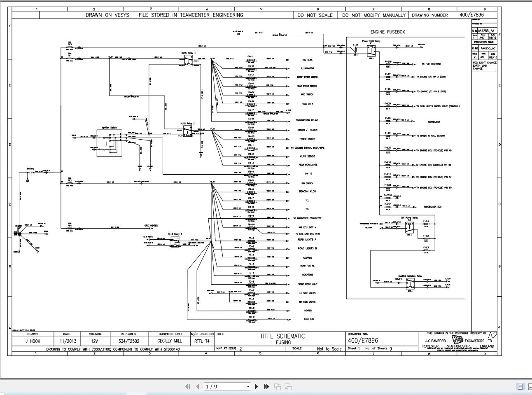Select the Ignition Switch component
532x395 pixels.
109,142
